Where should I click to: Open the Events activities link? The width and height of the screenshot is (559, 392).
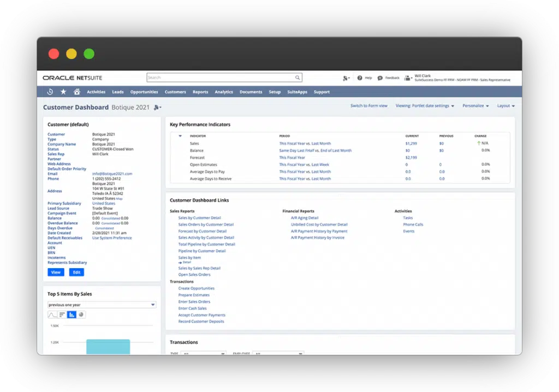(x=409, y=231)
